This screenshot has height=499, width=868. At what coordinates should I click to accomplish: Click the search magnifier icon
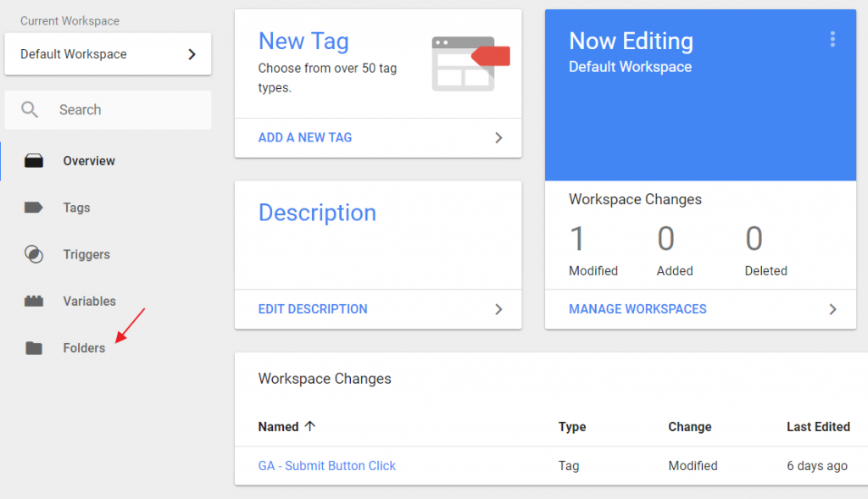click(x=31, y=109)
